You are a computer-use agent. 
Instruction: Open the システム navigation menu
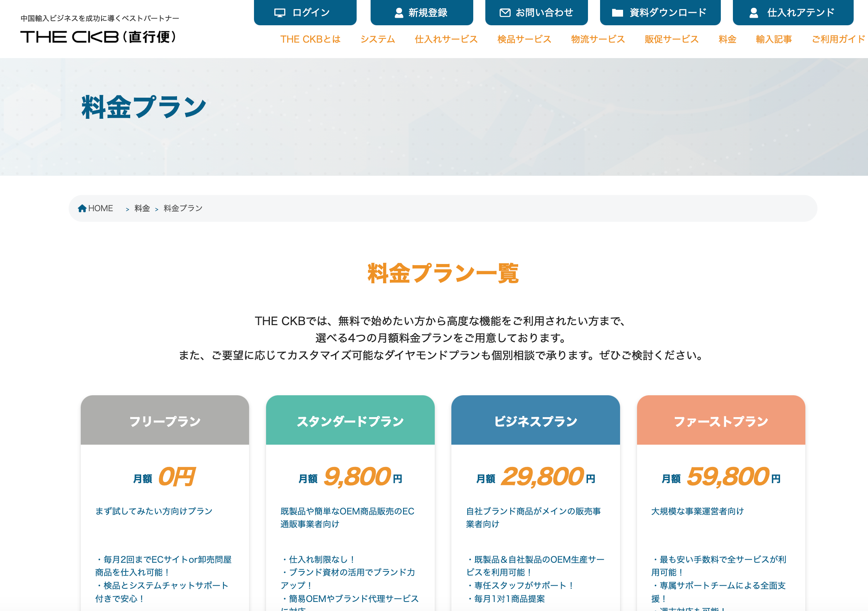point(377,39)
